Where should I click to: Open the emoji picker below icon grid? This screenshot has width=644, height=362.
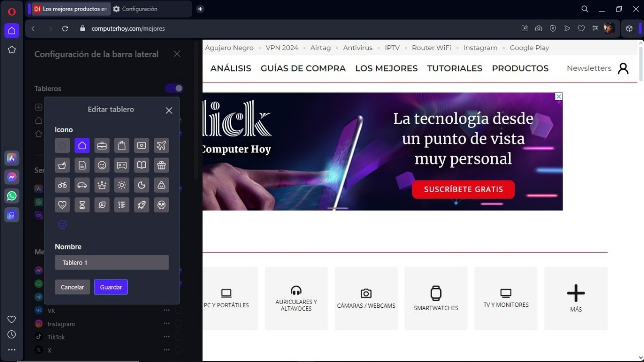(x=62, y=225)
